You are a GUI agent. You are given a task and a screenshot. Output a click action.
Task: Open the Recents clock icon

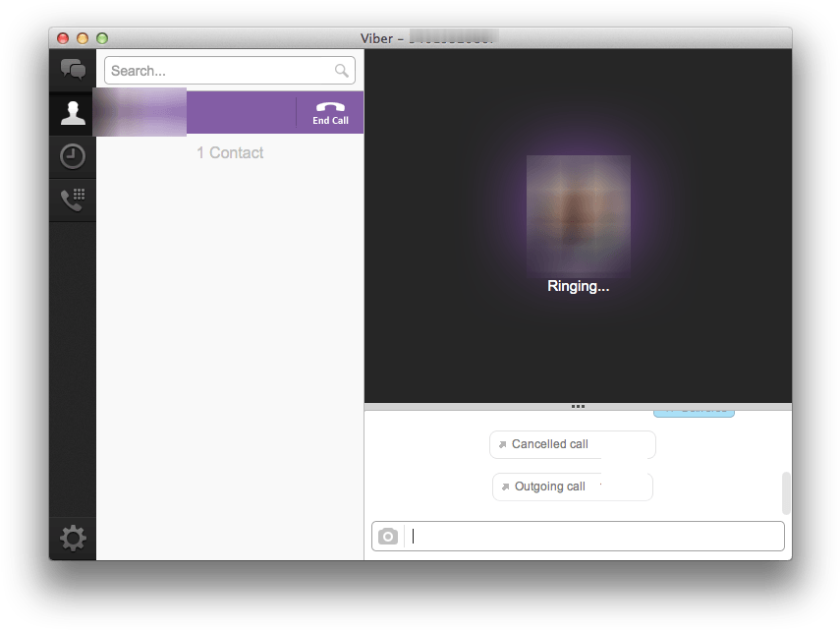(x=73, y=156)
